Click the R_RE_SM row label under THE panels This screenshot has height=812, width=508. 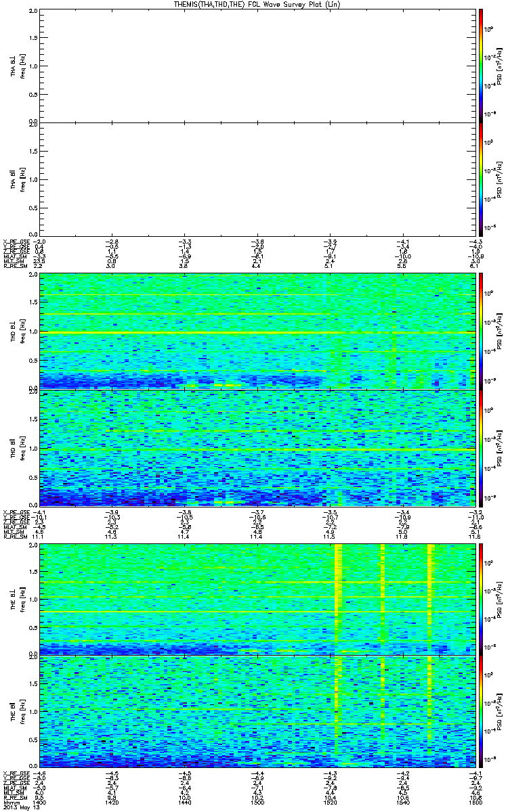point(15,798)
